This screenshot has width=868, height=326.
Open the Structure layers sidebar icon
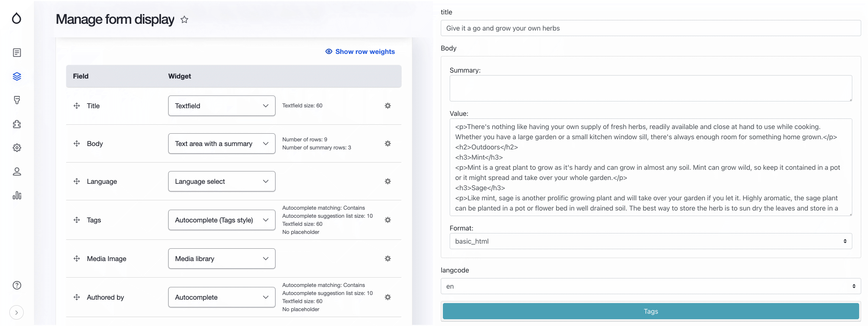tap(17, 76)
